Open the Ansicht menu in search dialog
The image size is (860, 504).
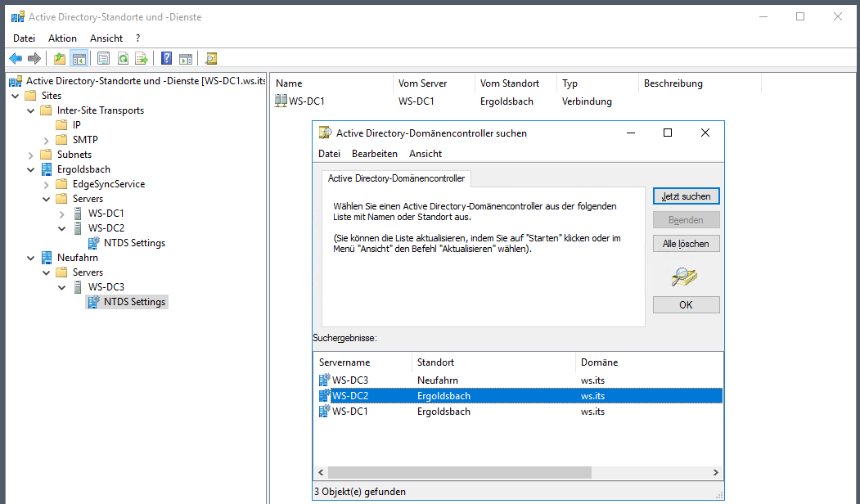pos(425,154)
